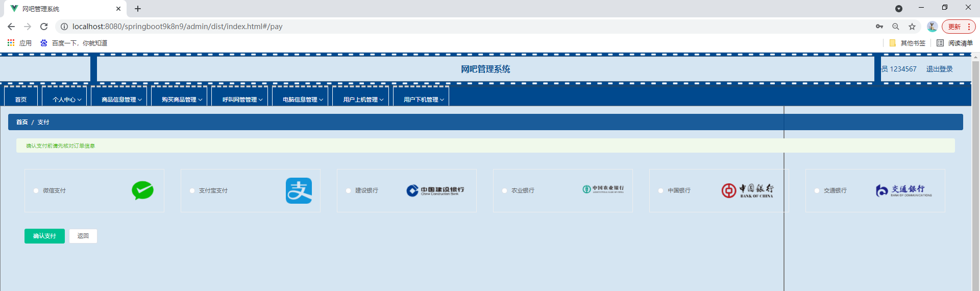Confirm payment with 确认支付 button

click(x=44, y=236)
